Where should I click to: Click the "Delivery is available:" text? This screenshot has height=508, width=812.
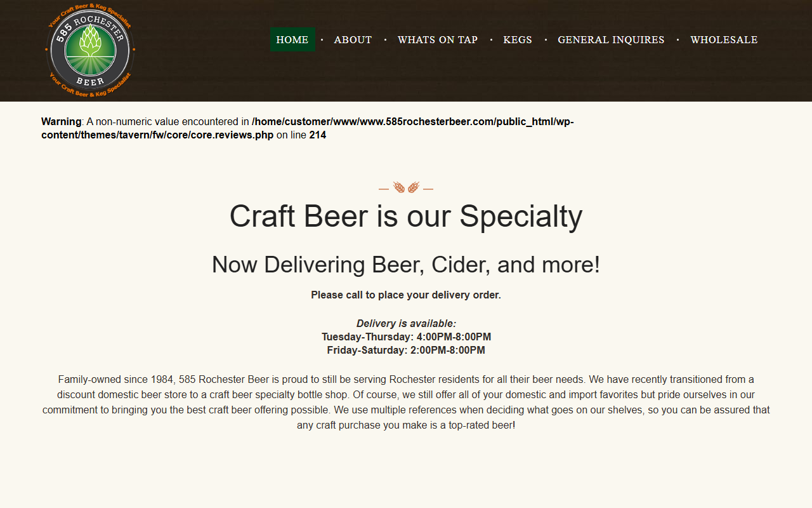click(406, 324)
